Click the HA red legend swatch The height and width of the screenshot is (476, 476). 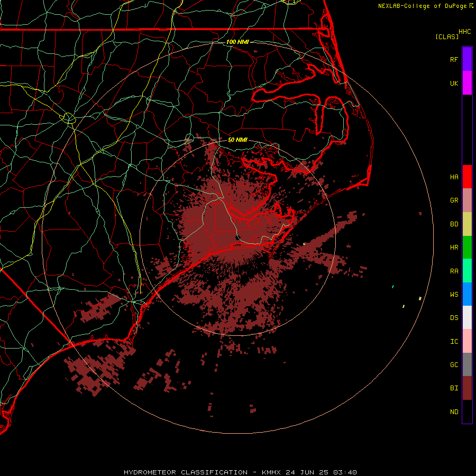tap(467, 177)
